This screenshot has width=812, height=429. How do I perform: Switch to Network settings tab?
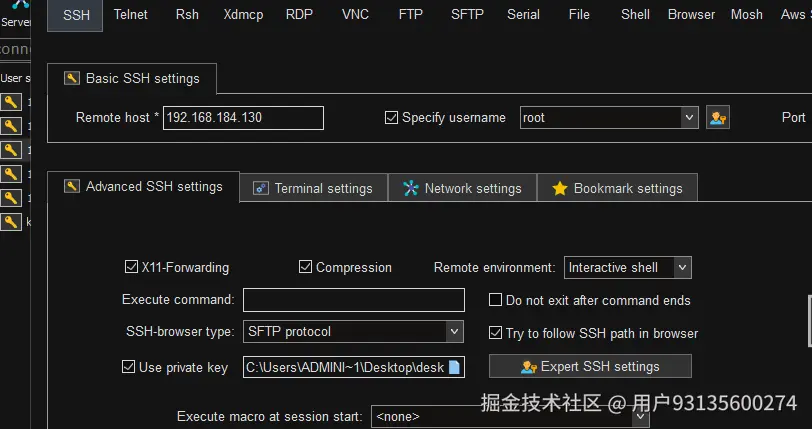click(x=462, y=188)
